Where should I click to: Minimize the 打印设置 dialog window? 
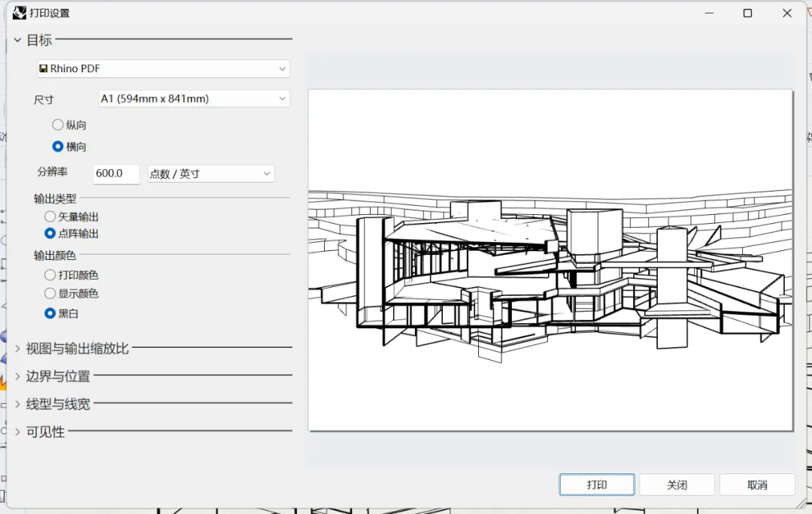pos(709,13)
